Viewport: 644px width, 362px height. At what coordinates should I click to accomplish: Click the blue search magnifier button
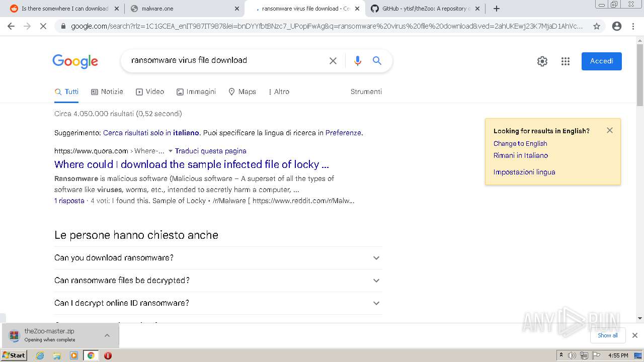pos(377,61)
